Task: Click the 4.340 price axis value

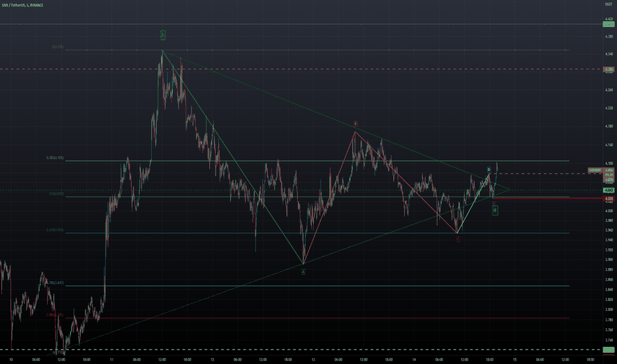Action: coord(609,54)
